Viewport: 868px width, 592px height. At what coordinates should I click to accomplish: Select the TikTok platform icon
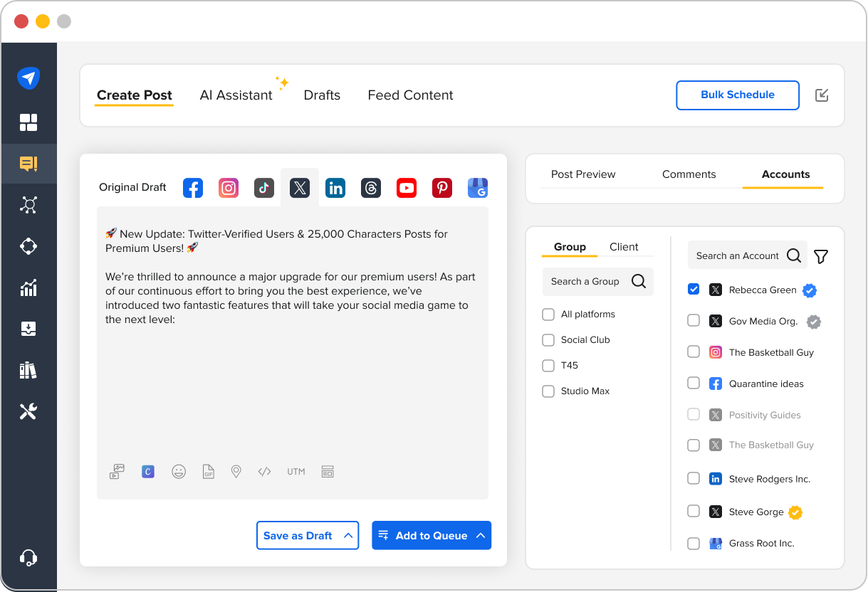[x=264, y=187]
